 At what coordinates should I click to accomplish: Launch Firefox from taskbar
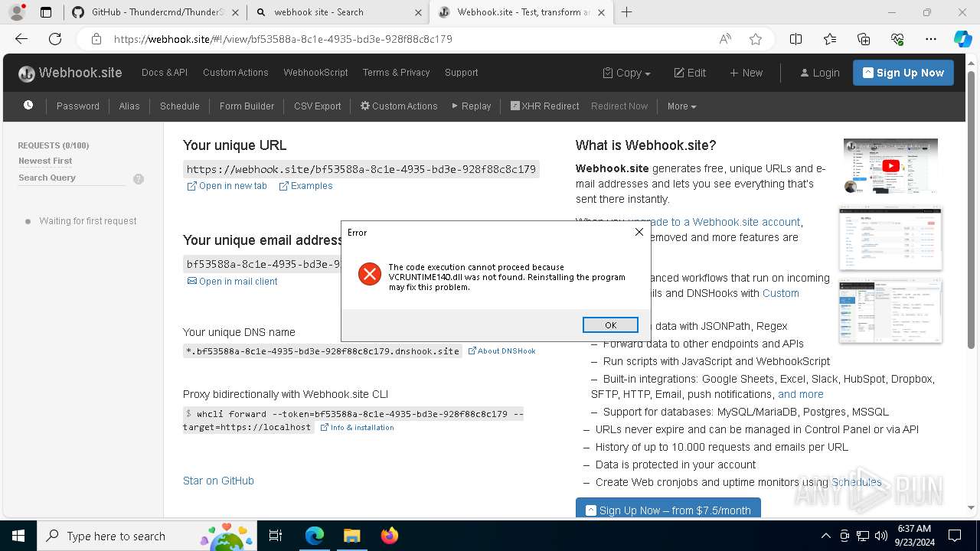[390, 536]
